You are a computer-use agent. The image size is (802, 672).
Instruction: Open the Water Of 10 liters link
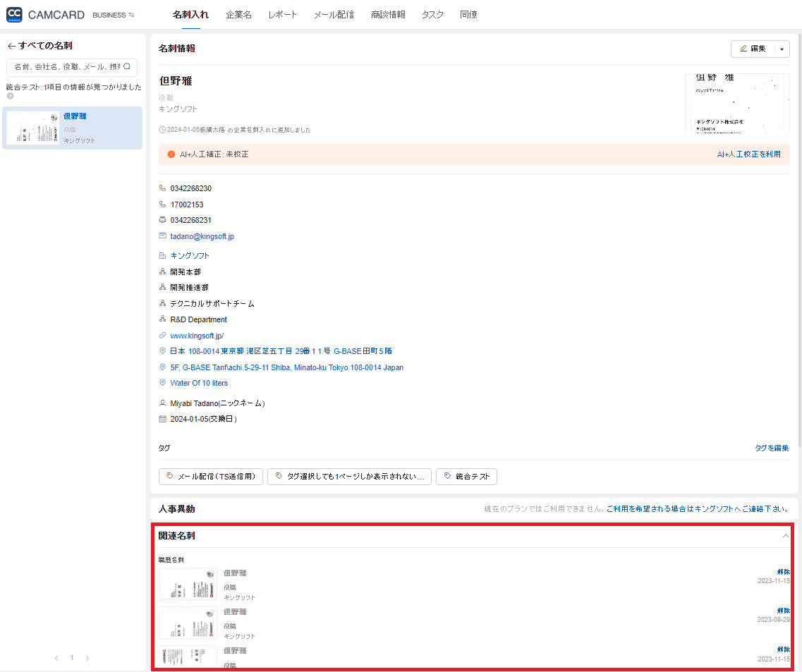pyautogui.click(x=199, y=383)
